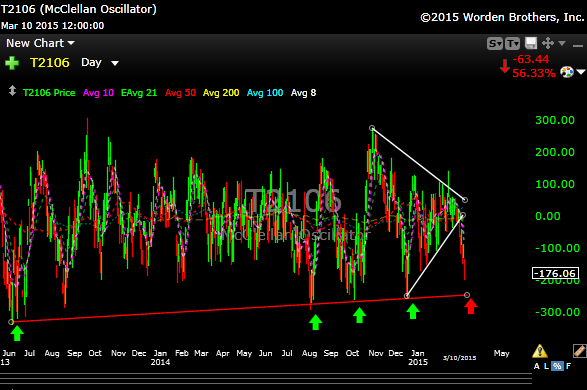Click the green plus add-indicator icon
The height and width of the screenshot is (390, 587).
(12, 63)
